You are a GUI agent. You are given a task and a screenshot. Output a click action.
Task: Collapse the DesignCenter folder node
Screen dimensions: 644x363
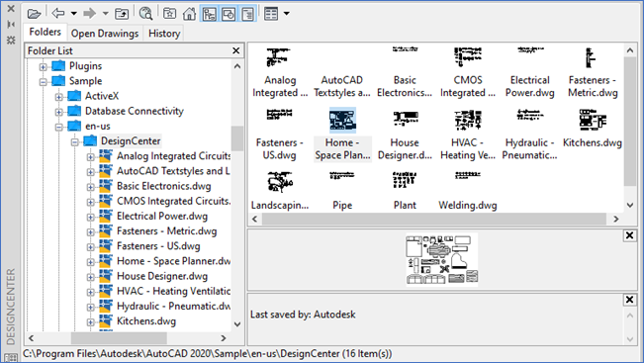(x=75, y=142)
